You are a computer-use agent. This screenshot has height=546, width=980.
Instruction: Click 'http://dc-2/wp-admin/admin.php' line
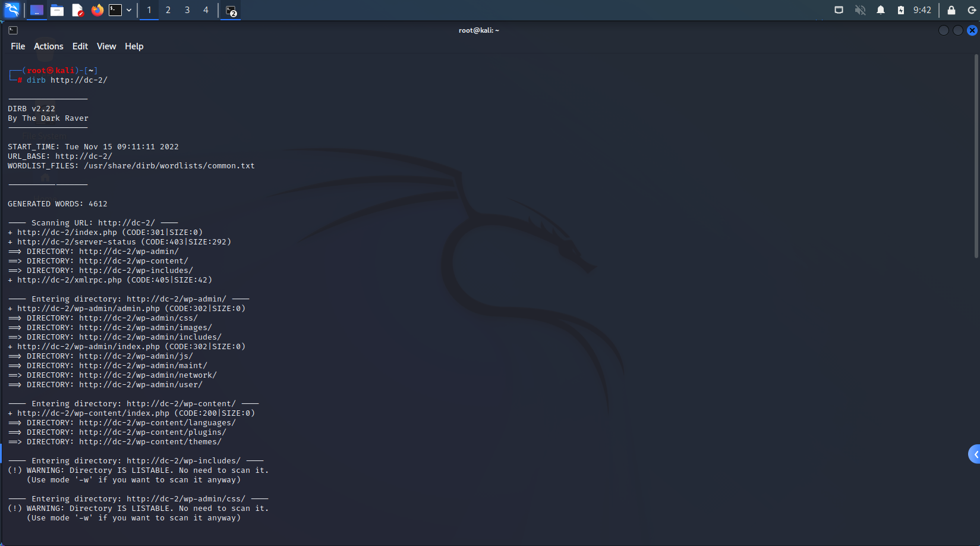(x=127, y=309)
